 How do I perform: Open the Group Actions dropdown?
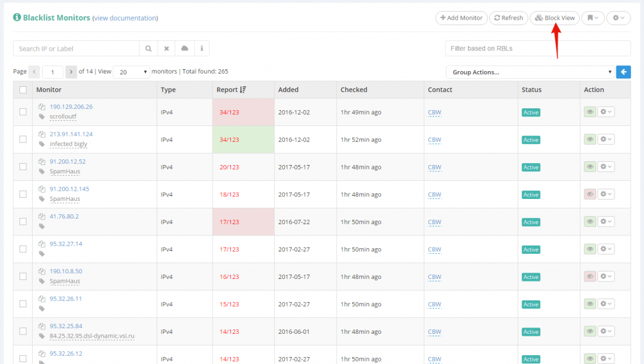click(x=530, y=72)
